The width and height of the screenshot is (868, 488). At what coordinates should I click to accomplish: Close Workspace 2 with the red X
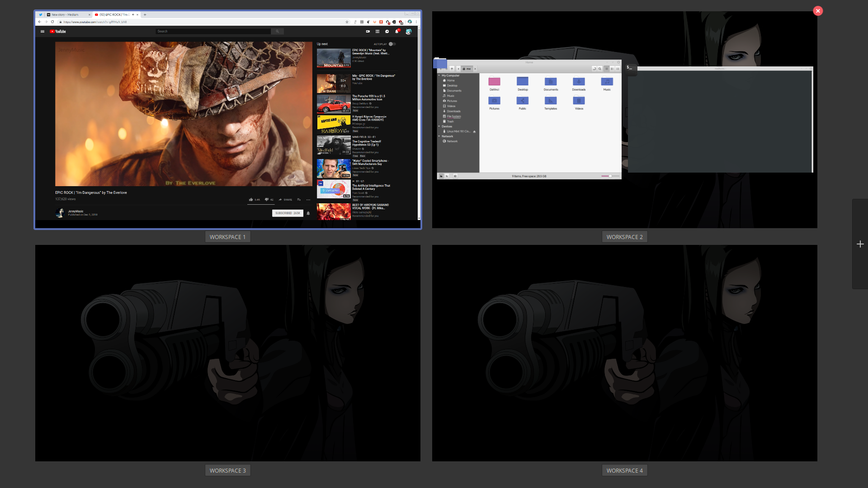818,11
